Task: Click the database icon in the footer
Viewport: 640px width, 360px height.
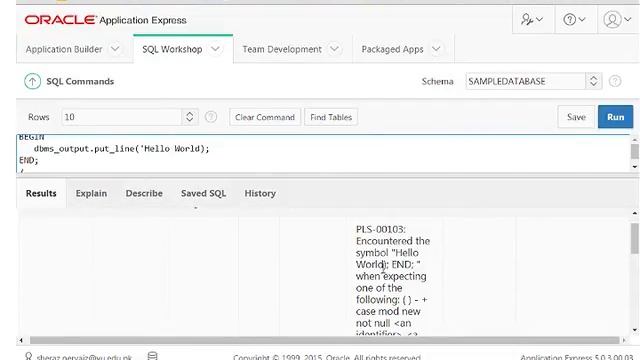Action: coord(152,356)
